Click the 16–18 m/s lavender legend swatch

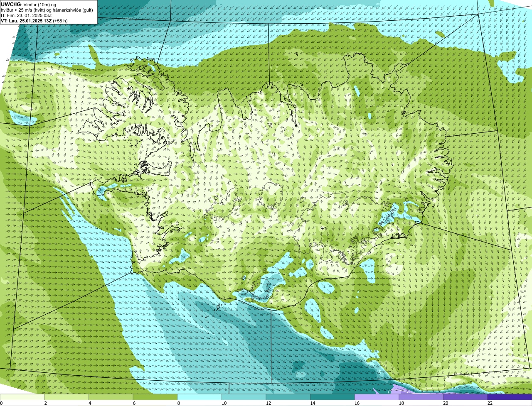[377, 397]
